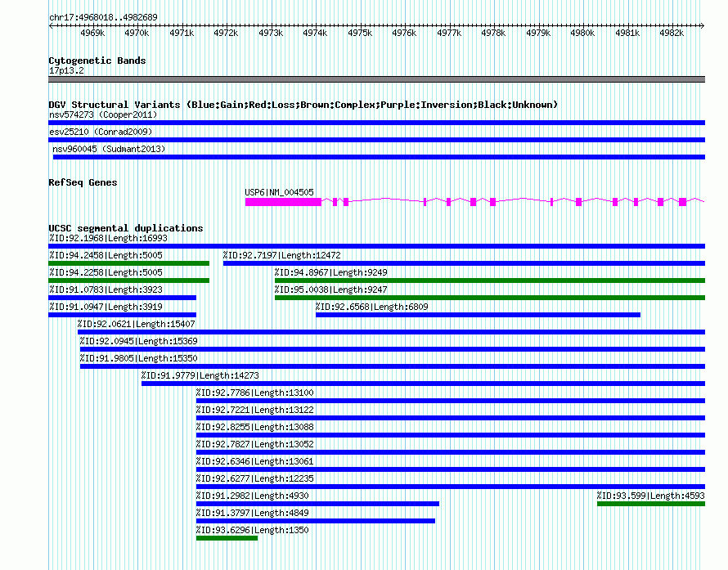This screenshot has height=570, width=728.
Task: Click the %ID:92.6277|Length:12235 label
Action: click(x=255, y=478)
